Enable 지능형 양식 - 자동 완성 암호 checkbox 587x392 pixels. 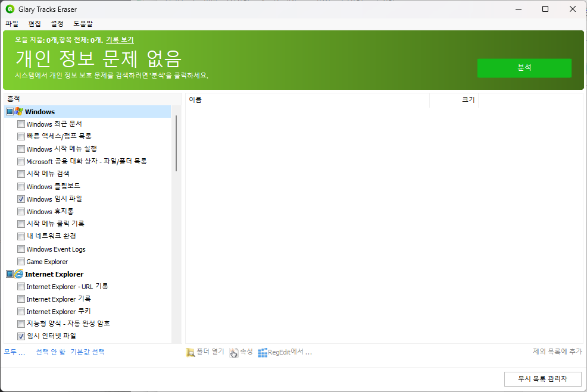[x=21, y=324]
